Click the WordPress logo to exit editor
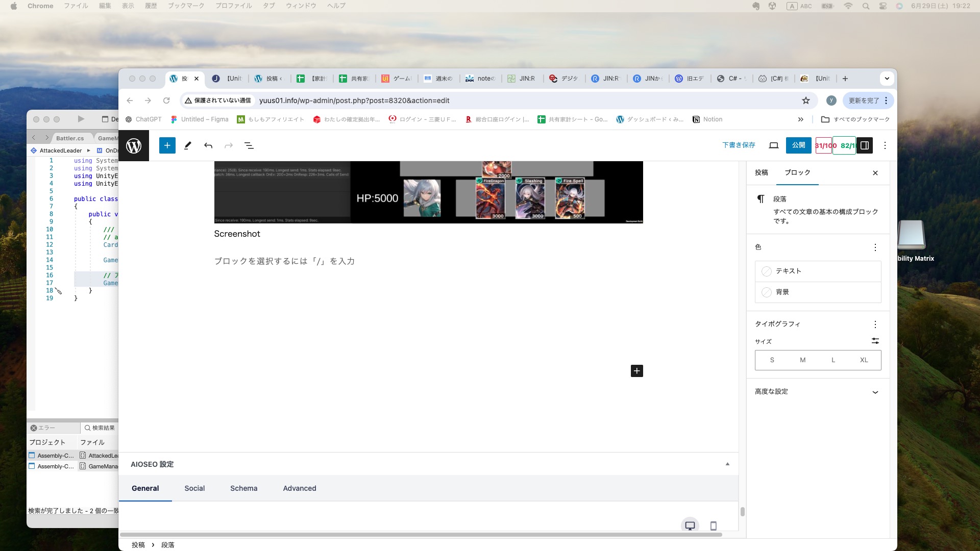 134,145
